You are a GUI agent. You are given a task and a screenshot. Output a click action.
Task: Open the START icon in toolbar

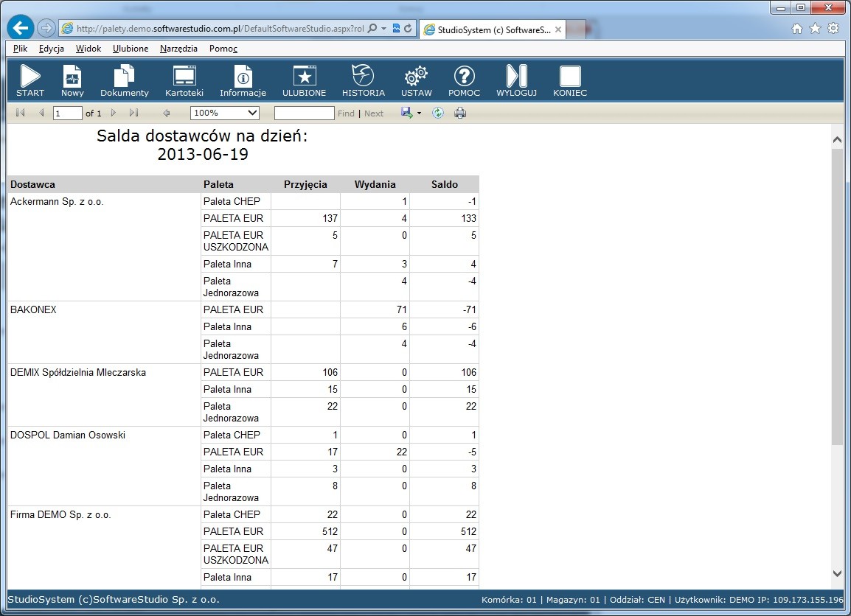pyautogui.click(x=29, y=81)
